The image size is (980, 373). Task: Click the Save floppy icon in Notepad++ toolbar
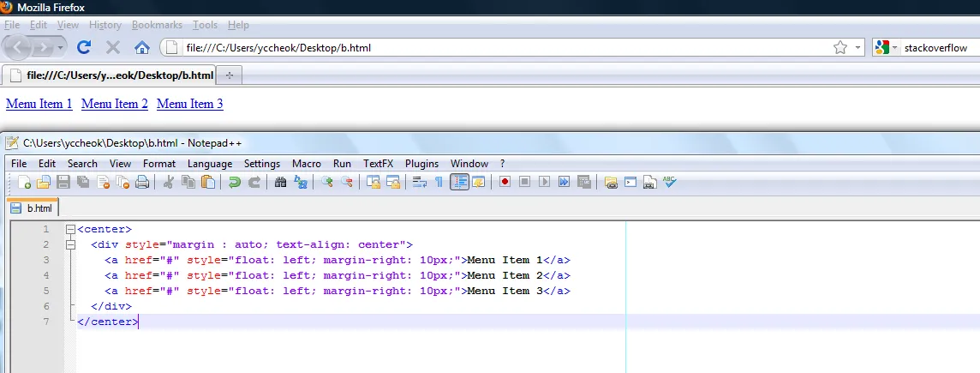(x=63, y=182)
